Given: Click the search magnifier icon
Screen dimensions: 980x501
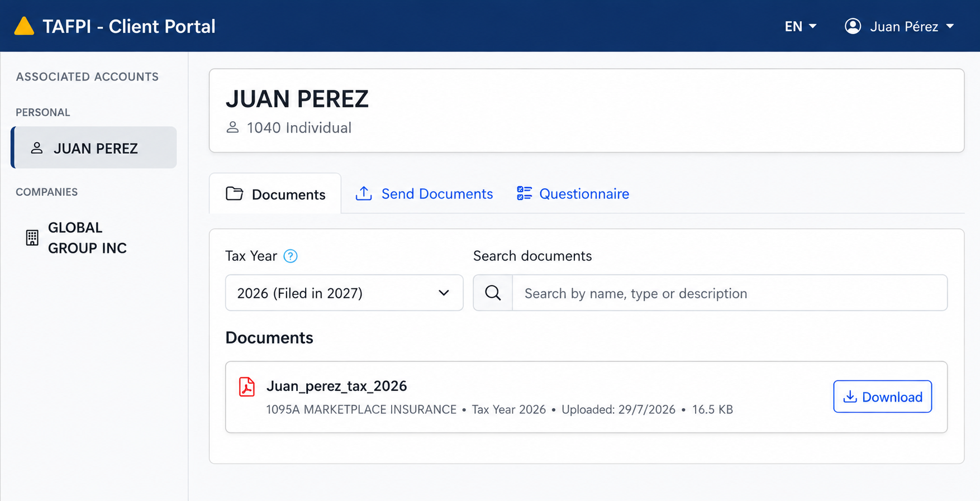Looking at the screenshot, I should tap(493, 293).
